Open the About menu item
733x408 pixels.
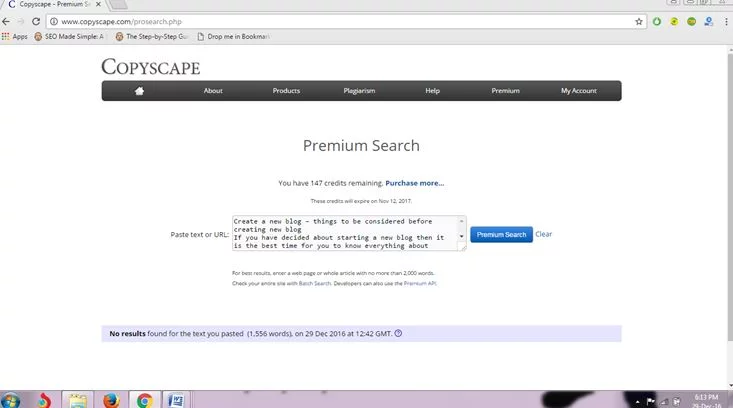[213, 91]
